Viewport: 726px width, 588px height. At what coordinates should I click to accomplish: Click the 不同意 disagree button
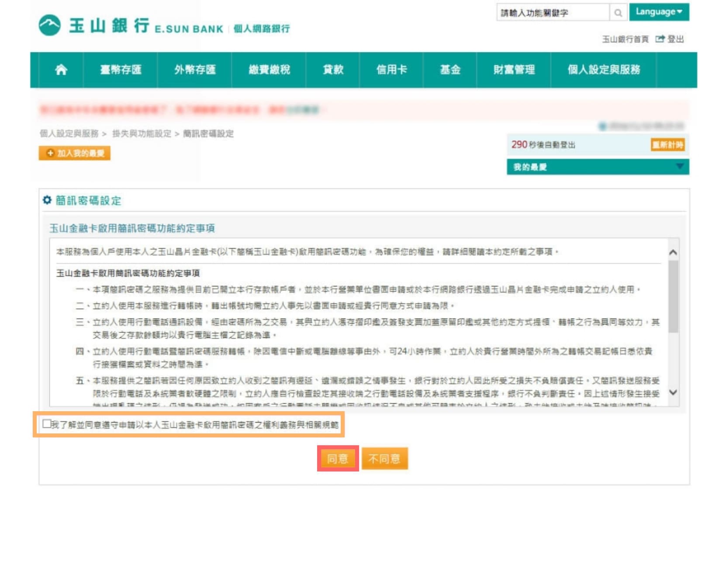click(384, 458)
